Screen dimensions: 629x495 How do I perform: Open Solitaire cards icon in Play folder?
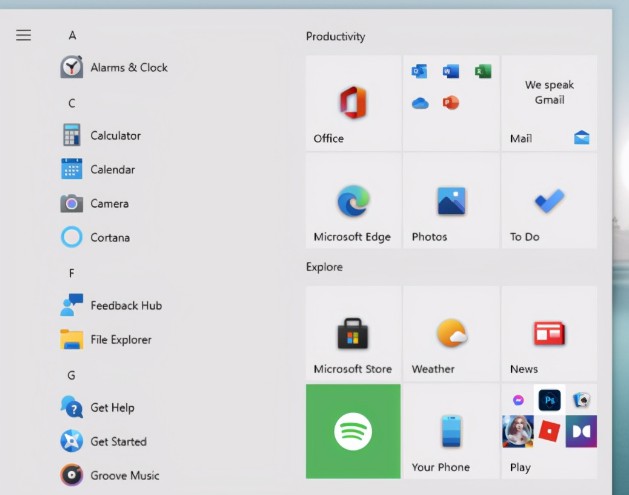pyautogui.click(x=581, y=400)
